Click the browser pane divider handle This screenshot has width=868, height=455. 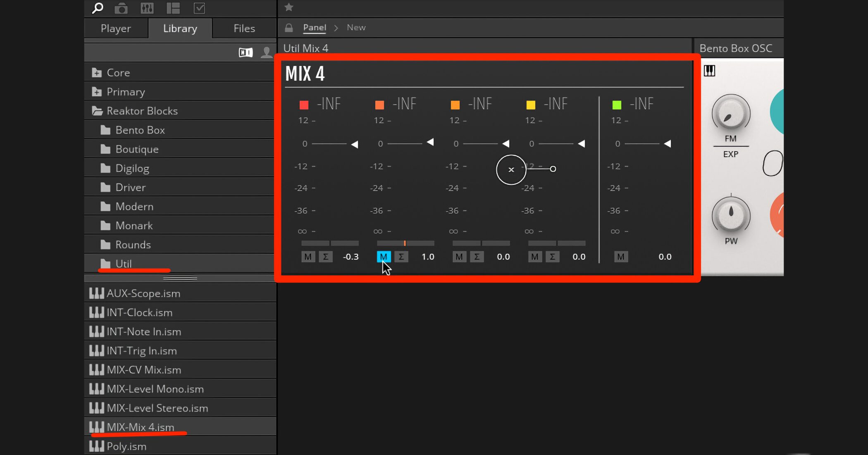[180, 279]
